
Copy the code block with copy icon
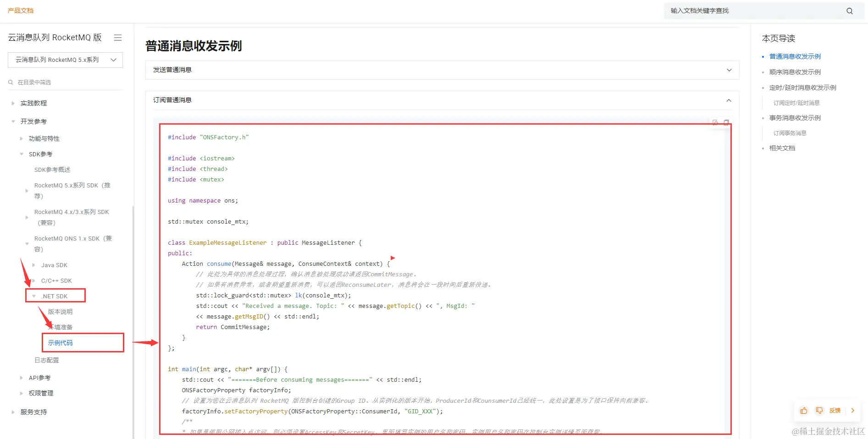coord(726,122)
